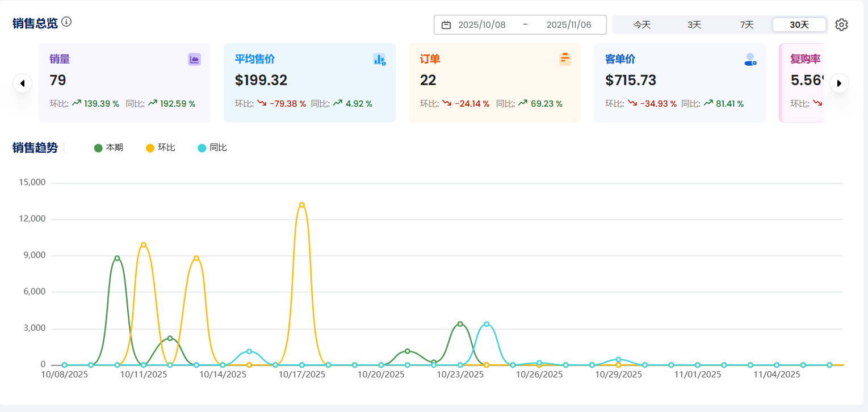Select the 30天 time range tab

coord(799,25)
